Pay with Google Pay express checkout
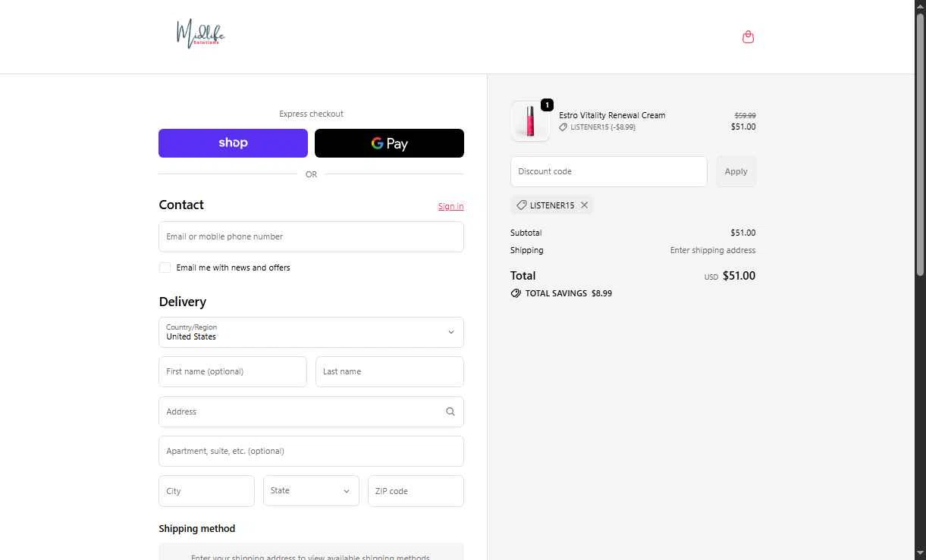 pos(389,143)
